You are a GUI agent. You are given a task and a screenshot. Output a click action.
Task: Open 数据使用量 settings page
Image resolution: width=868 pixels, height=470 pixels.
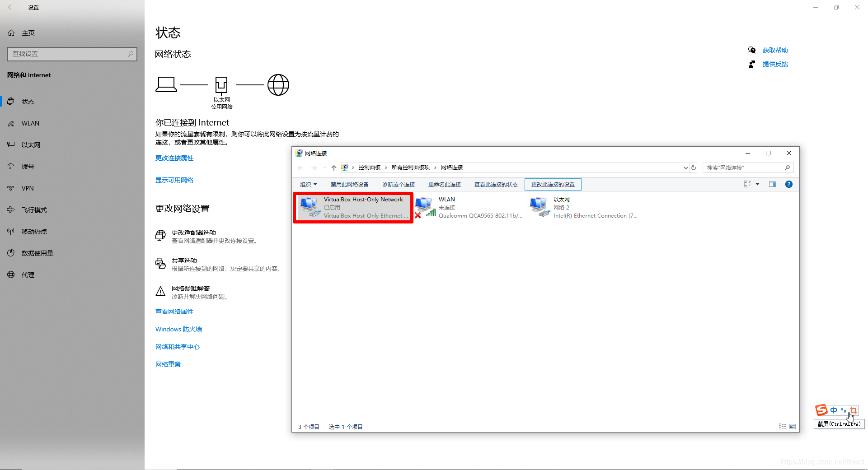37,253
